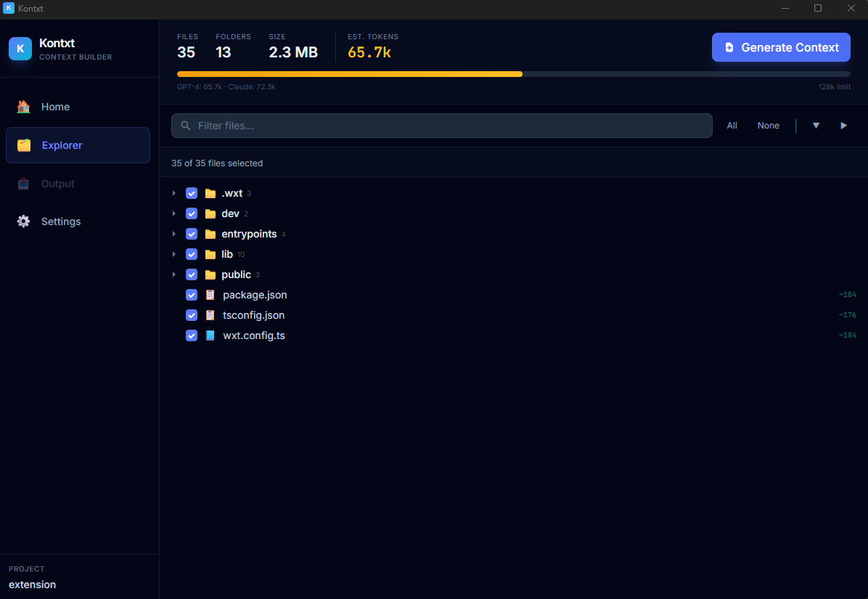Click the .wxt folder icon
The image size is (868, 599).
click(x=210, y=193)
